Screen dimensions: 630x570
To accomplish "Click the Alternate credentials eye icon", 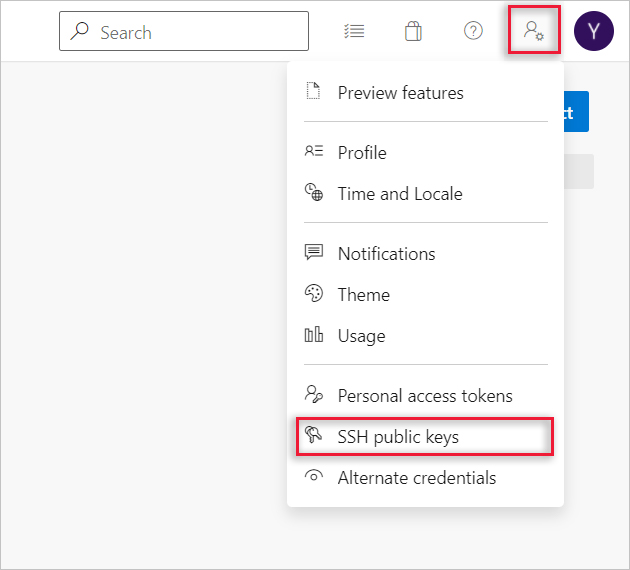I will 314,477.
